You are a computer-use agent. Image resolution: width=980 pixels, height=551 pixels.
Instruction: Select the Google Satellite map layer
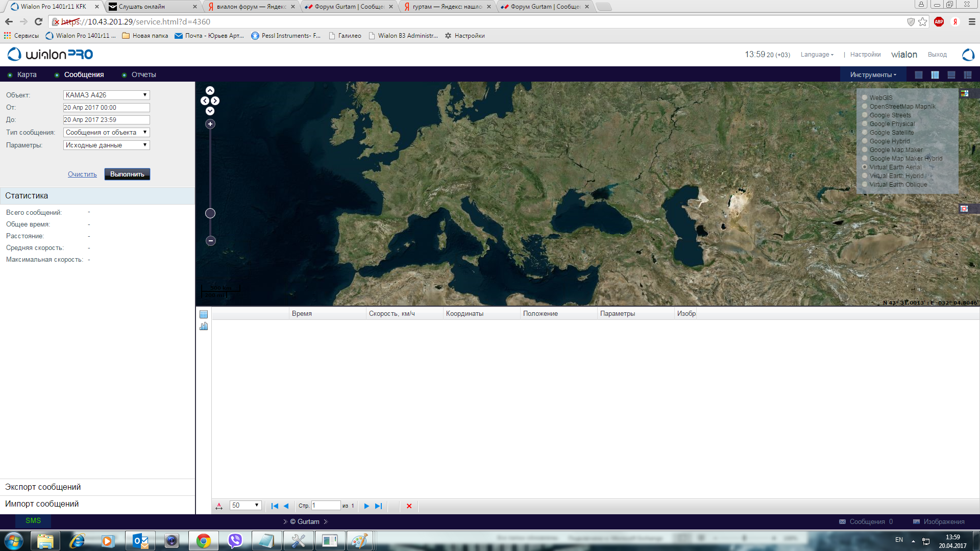pyautogui.click(x=865, y=133)
